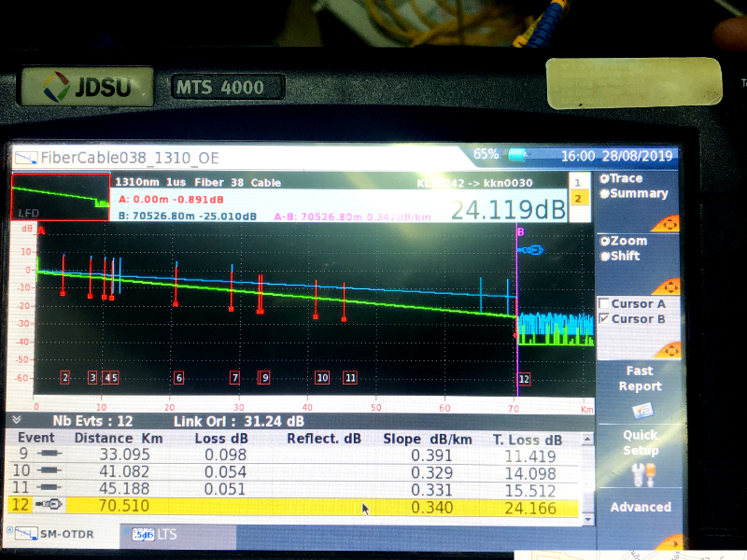Image resolution: width=747 pixels, height=560 pixels.
Task: Select event marker 11 on trace
Action: coord(350,378)
